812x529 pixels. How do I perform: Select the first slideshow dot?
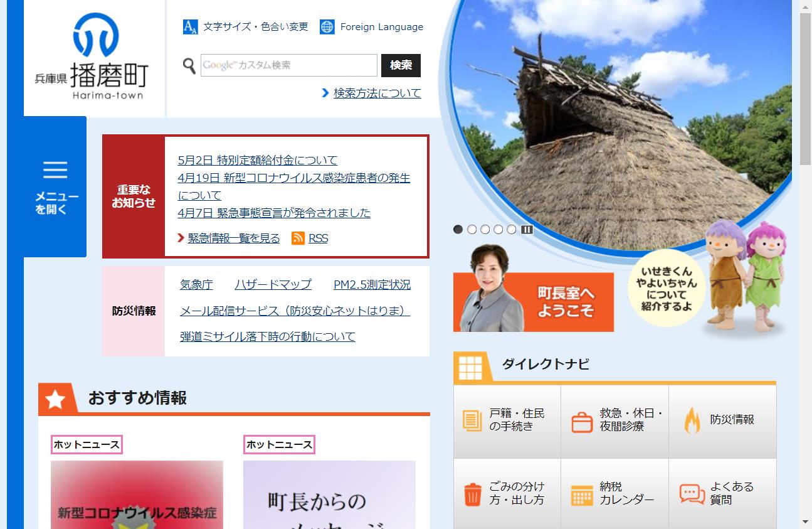coord(458,230)
